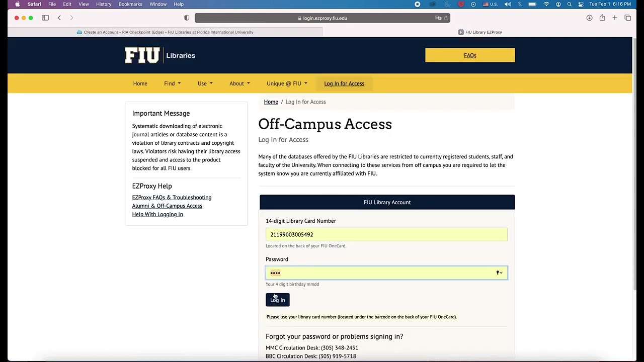Click the FIU Library Account header
The image size is (644, 362).
pyautogui.click(x=387, y=202)
